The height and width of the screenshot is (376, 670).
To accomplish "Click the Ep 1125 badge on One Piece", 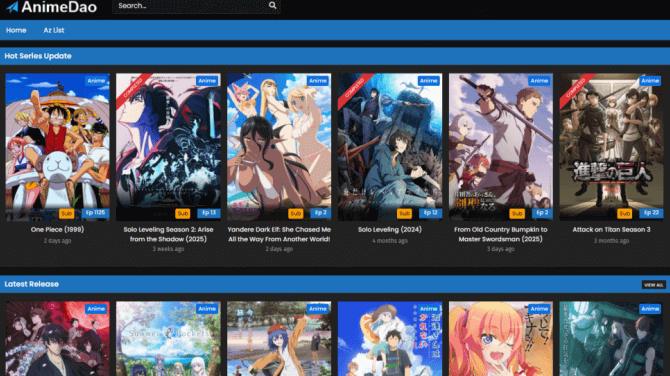I will 95,213.
